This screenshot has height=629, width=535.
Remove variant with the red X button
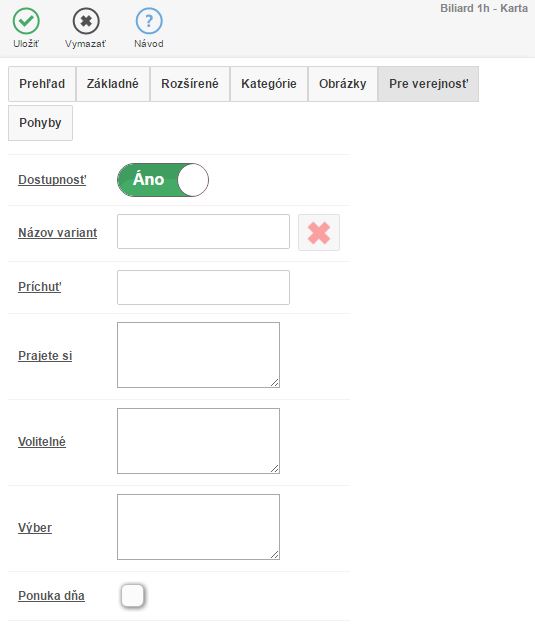coord(319,233)
